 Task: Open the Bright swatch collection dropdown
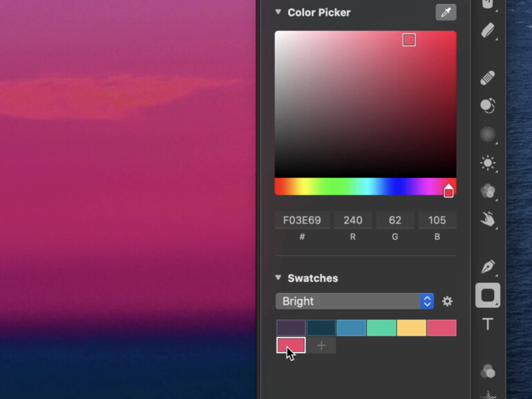coord(354,301)
